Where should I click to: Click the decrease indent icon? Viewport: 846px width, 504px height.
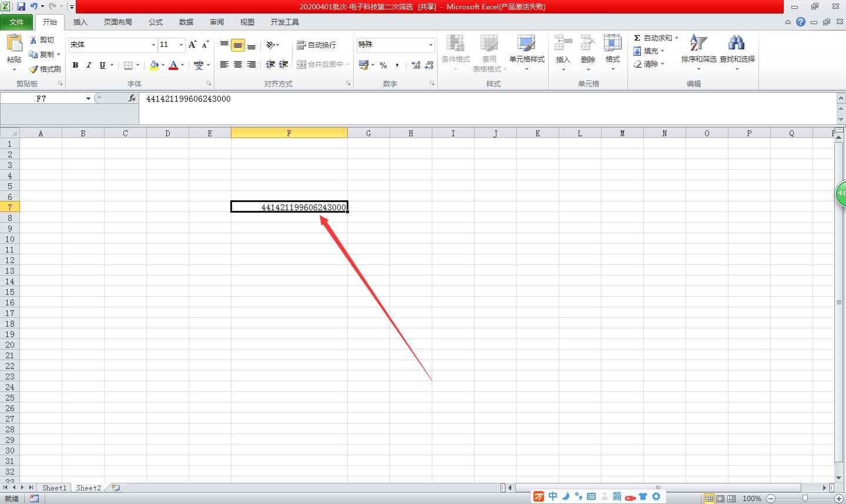[x=270, y=65]
